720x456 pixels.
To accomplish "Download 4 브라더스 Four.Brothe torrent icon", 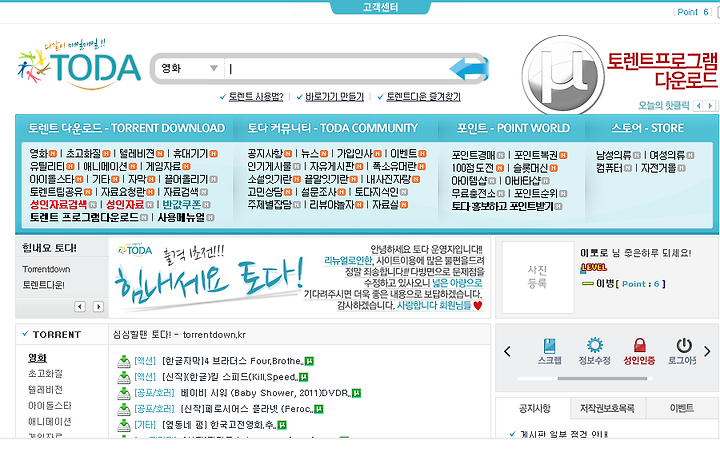I will click(124, 361).
